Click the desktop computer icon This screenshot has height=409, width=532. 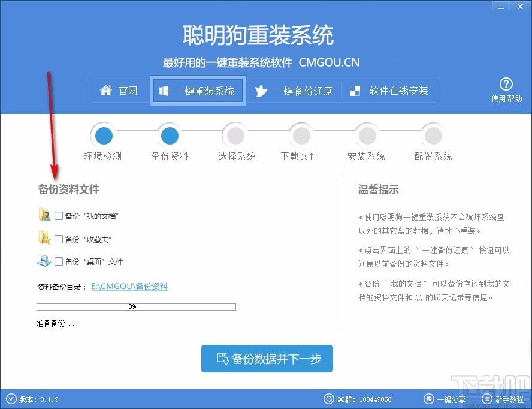point(44,260)
